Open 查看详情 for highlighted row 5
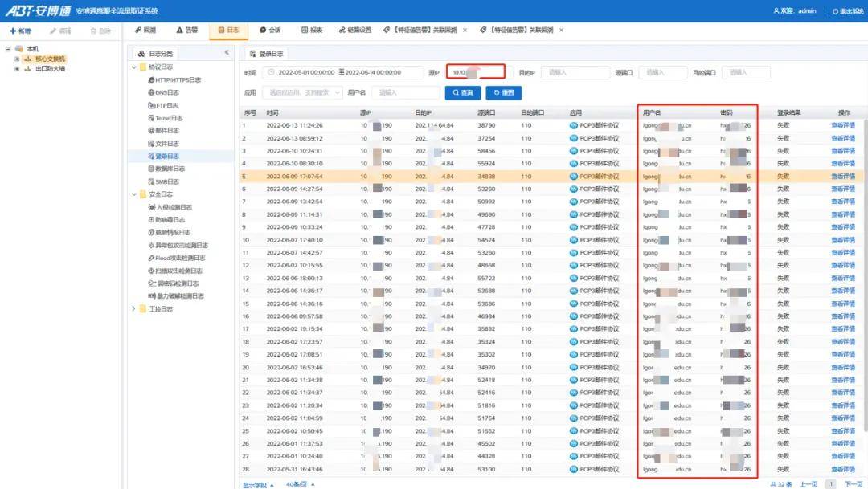The height and width of the screenshot is (489, 868). pos(843,177)
